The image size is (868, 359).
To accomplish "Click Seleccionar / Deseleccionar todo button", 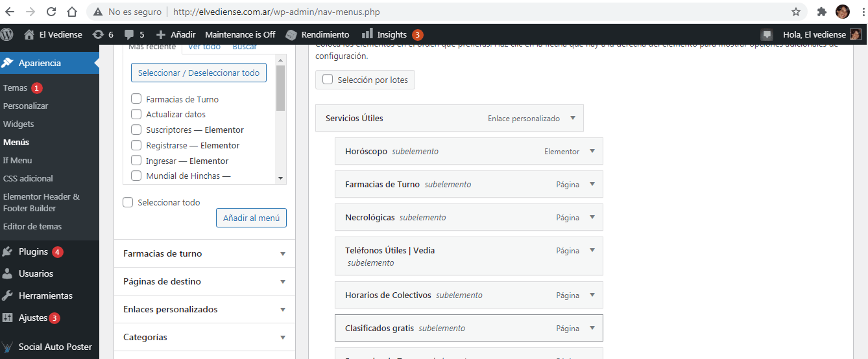I will tap(199, 73).
